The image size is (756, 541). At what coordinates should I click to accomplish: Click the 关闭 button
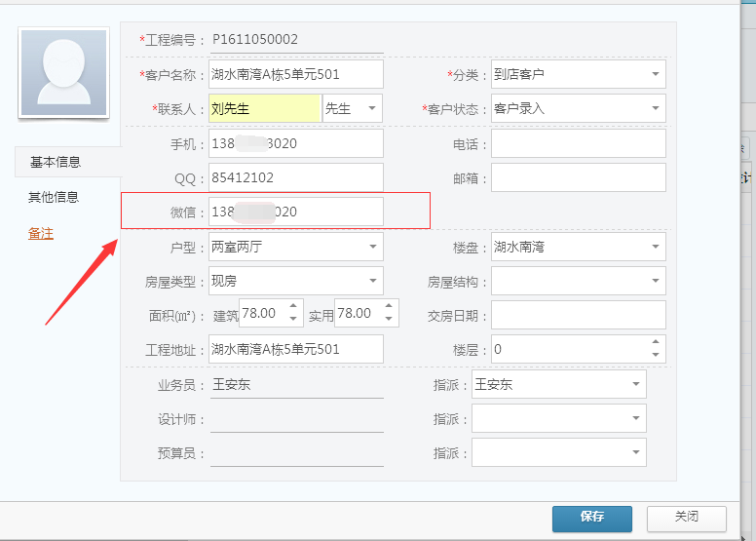click(686, 518)
